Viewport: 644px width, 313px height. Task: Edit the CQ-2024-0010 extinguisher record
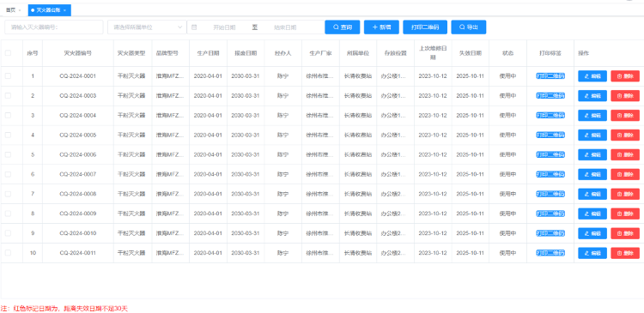592,233
